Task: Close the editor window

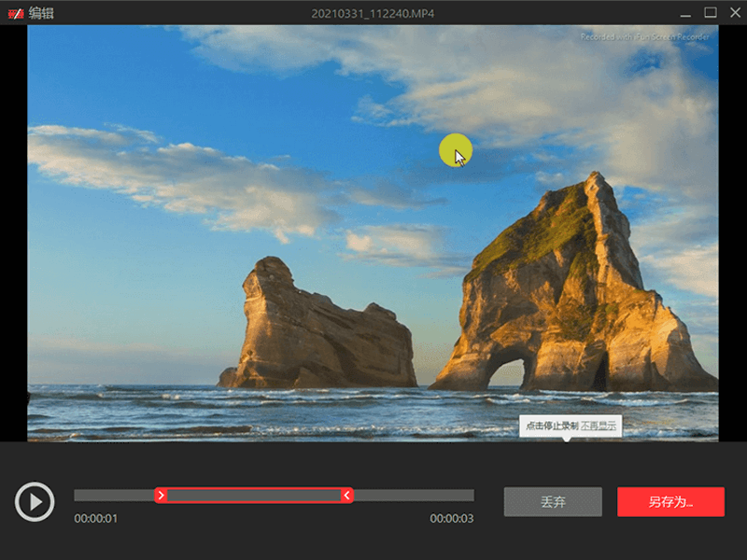Action: (x=734, y=12)
